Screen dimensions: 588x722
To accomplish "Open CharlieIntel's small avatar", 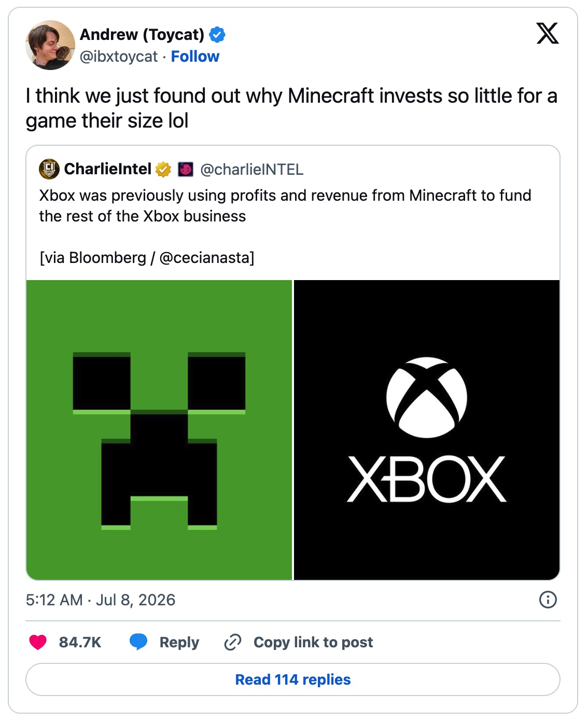I will tap(49, 169).
